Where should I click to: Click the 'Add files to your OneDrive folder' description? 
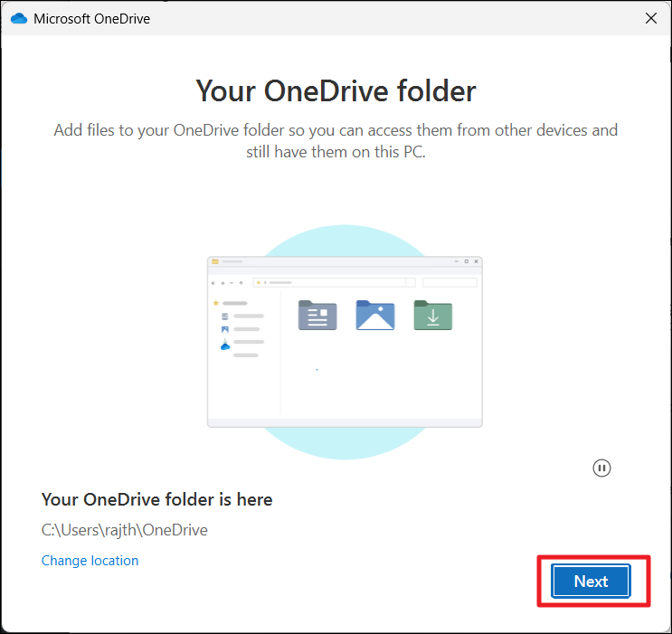336,140
